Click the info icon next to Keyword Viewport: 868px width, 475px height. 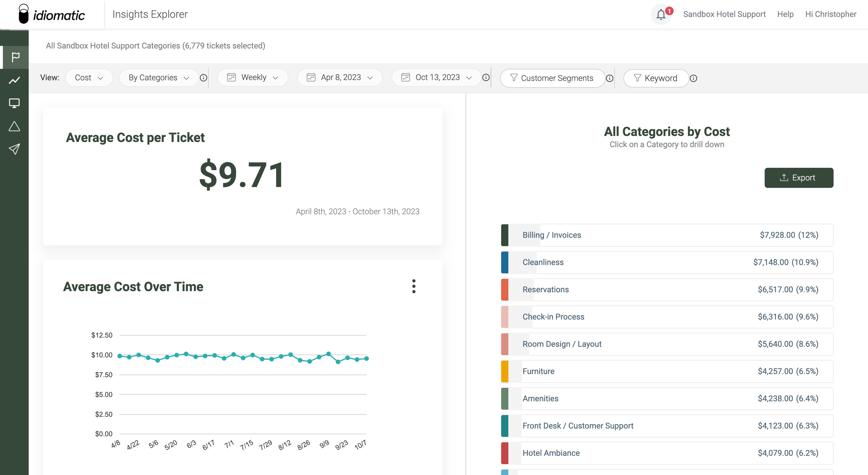tap(693, 78)
